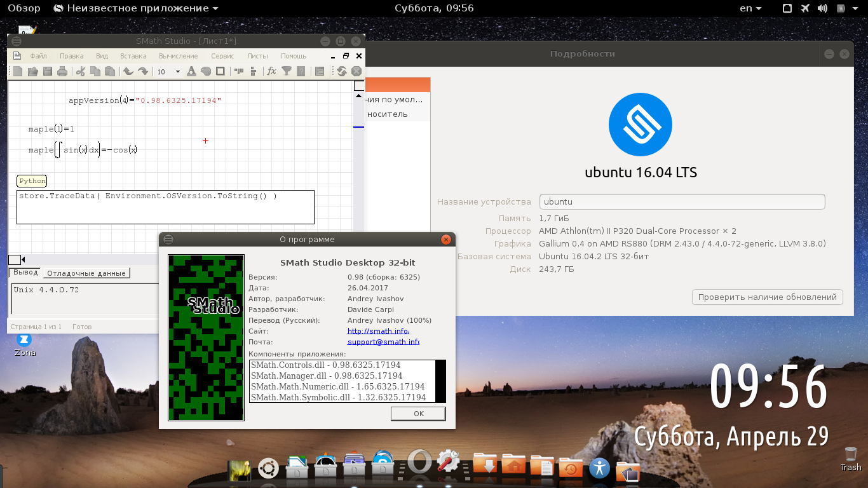
Task: Click 'Проверить наличие обновлений' button
Action: point(767,297)
